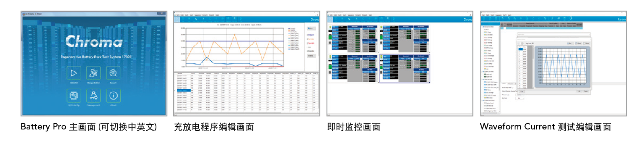Click the OK button in waveform dialog

click(580, 91)
